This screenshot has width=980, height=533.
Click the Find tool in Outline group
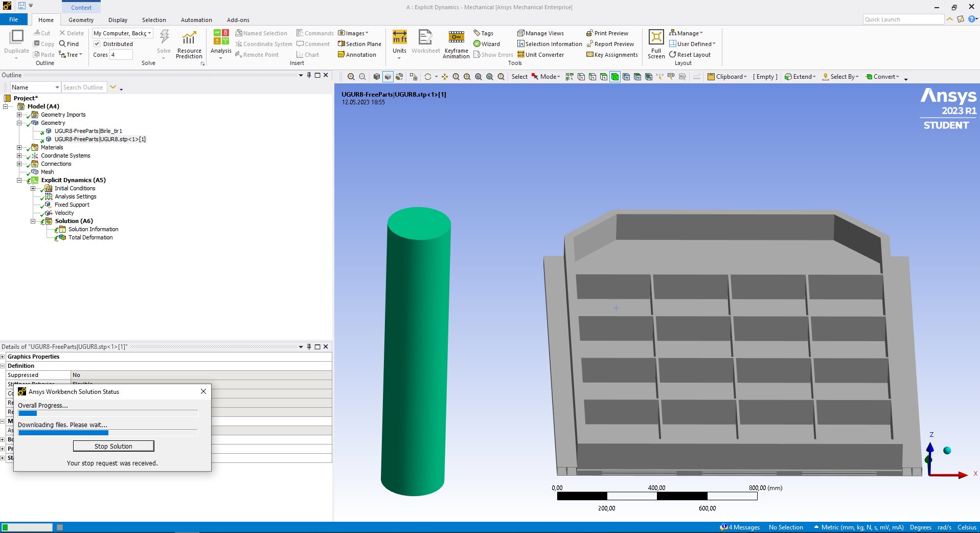point(69,44)
